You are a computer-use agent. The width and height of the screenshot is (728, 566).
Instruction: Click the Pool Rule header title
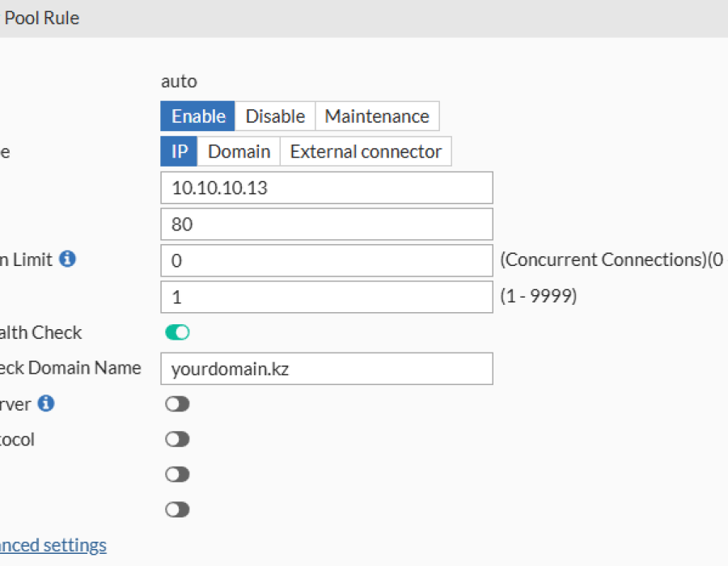tap(41, 18)
